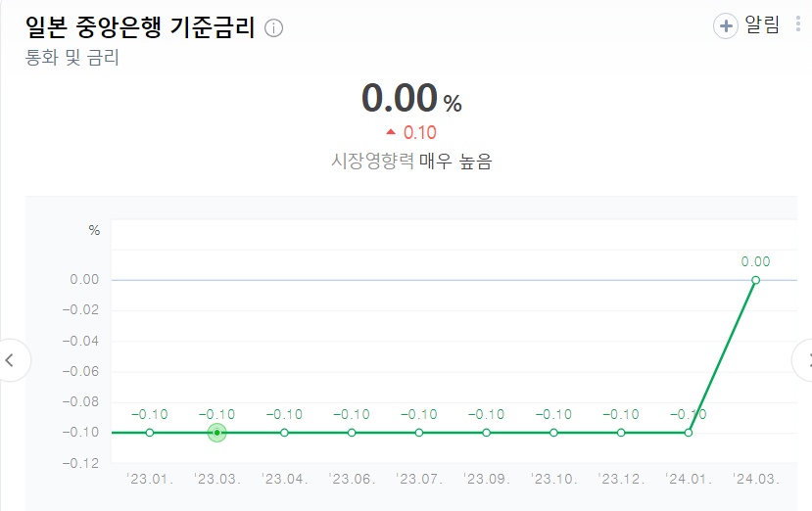Click the '23.04. data point on chart
The image size is (812, 511).
click(x=284, y=432)
